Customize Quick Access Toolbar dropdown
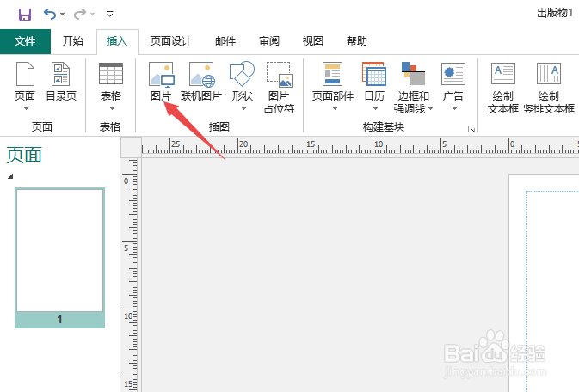The image size is (579, 392). [109, 15]
